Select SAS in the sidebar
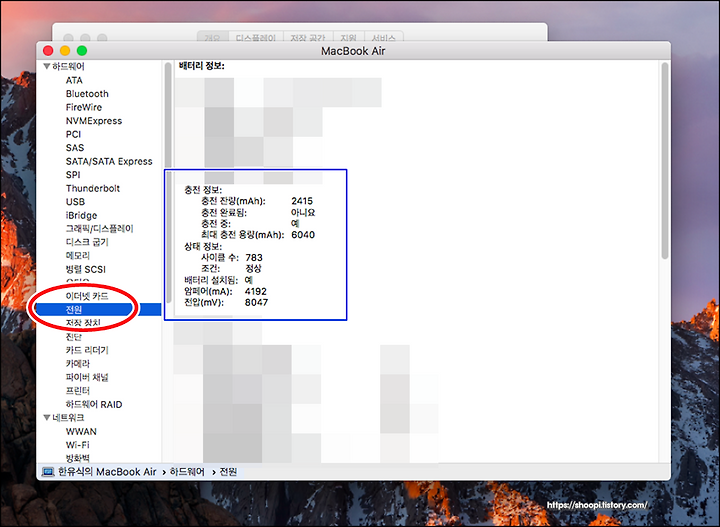 tap(75, 148)
